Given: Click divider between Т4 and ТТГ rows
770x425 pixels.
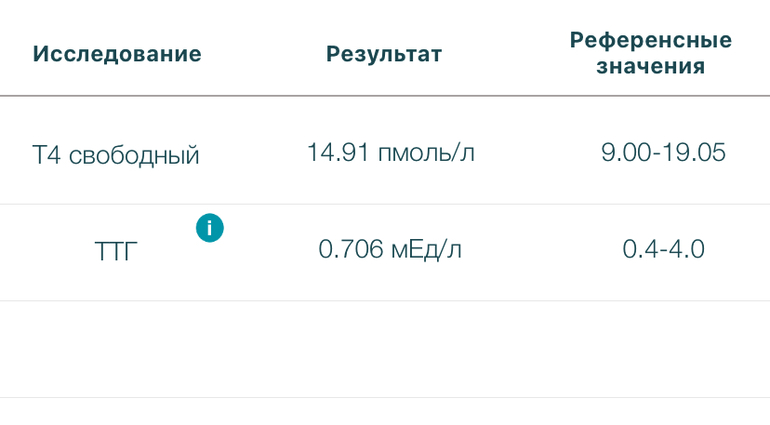Looking at the screenshot, I should tap(385, 204).
